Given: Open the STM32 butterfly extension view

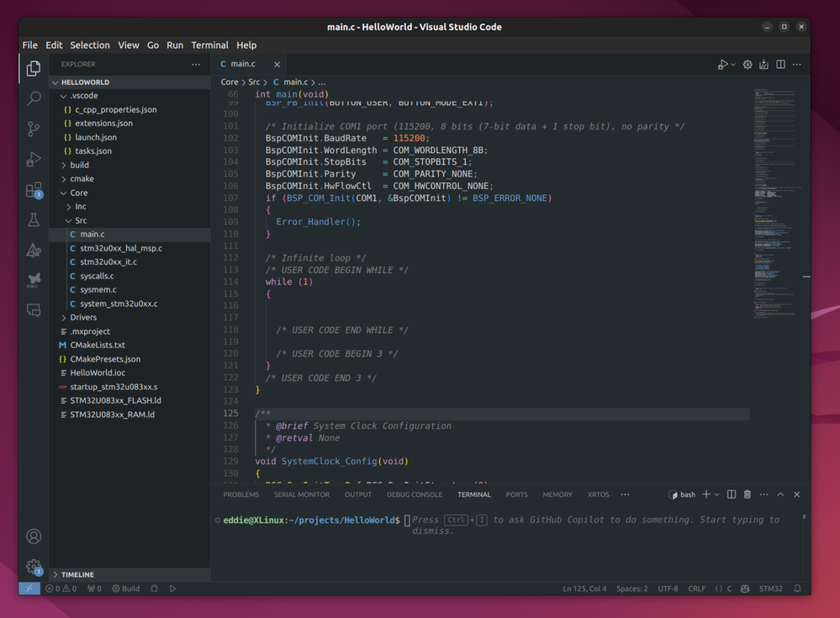Looking at the screenshot, I should click(x=34, y=279).
